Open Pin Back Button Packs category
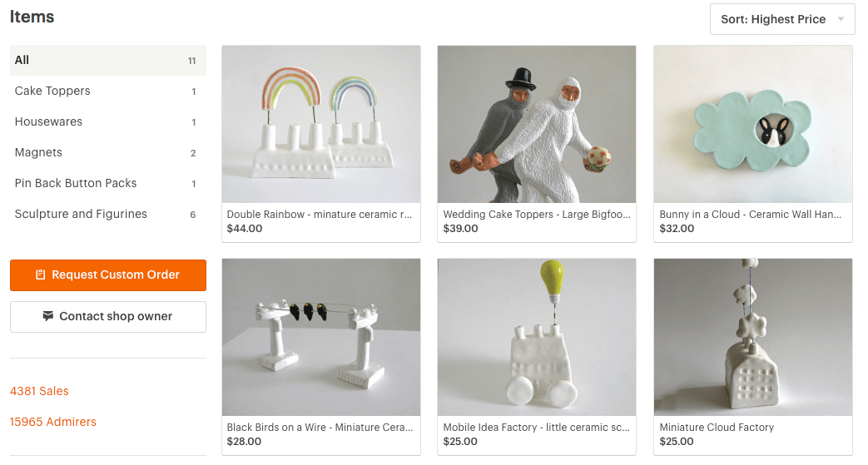The height and width of the screenshot is (465, 868). (108, 183)
